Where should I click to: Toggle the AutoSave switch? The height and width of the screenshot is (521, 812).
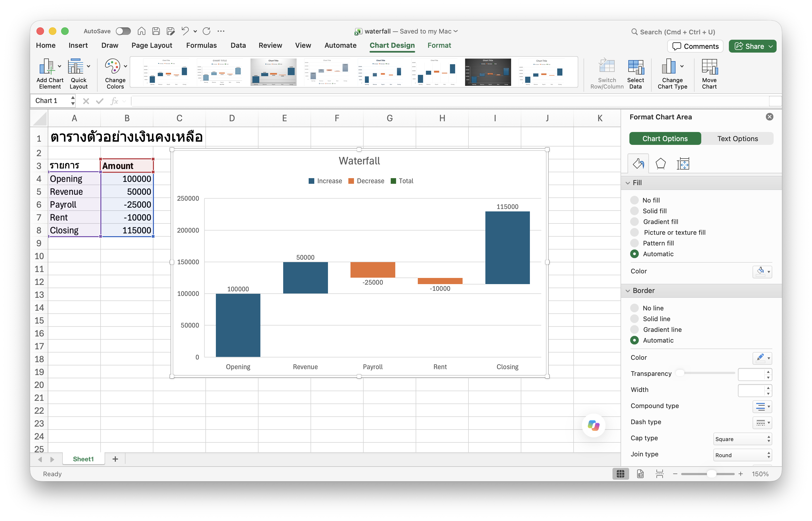point(123,31)
